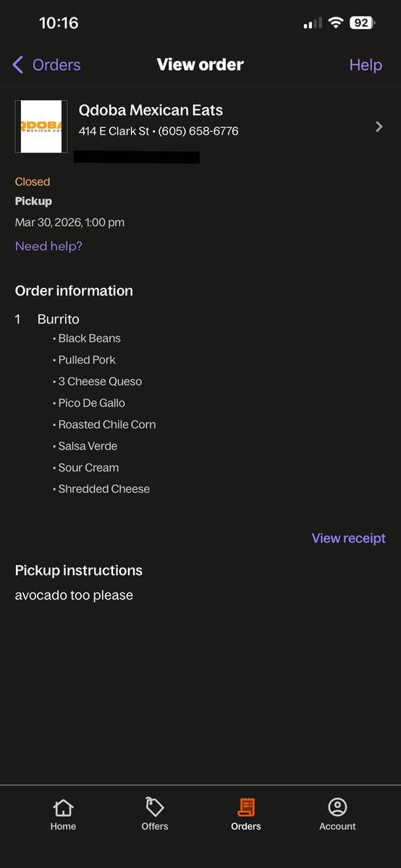Select the Orders receipt icon
Viewport: 401px width, 868px height.
[246, 807]
